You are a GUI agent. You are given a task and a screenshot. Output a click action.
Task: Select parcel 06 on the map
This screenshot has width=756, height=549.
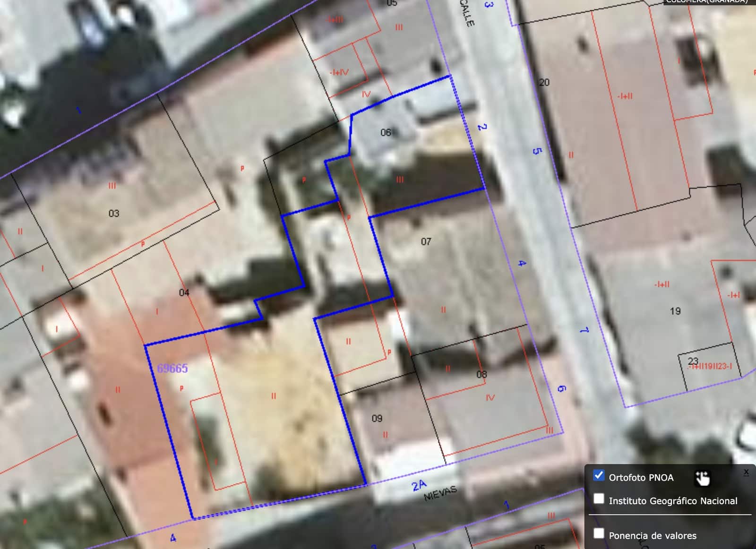pos(386,133)
